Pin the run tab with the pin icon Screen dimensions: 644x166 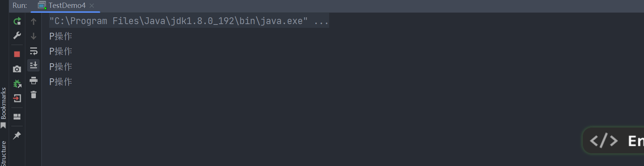click(17, 136)
